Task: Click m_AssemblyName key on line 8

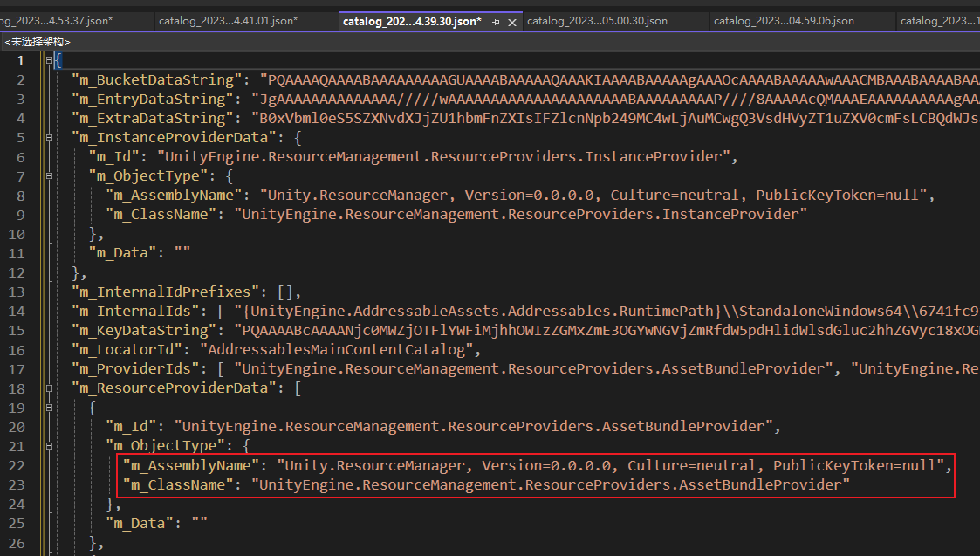Action: pos(174,196)
